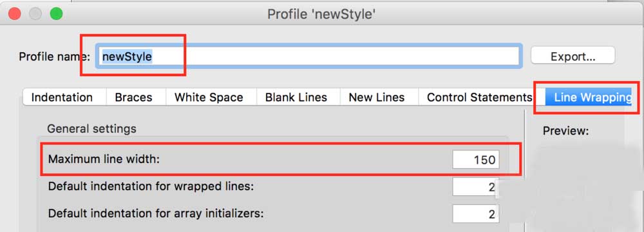Show the New Lines tab
Screen dimensions: 644x232
pyautogui.click(x=377, y=97)
